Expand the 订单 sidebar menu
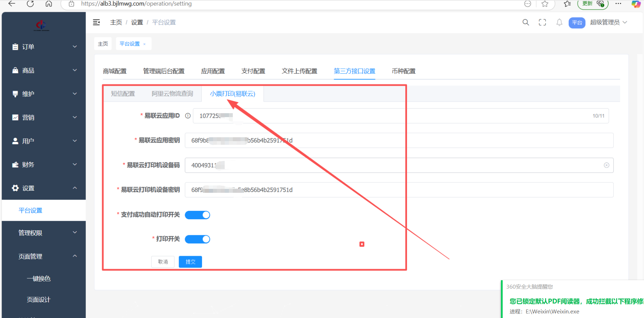Screen dimensions: 644x318 [44, 47]
